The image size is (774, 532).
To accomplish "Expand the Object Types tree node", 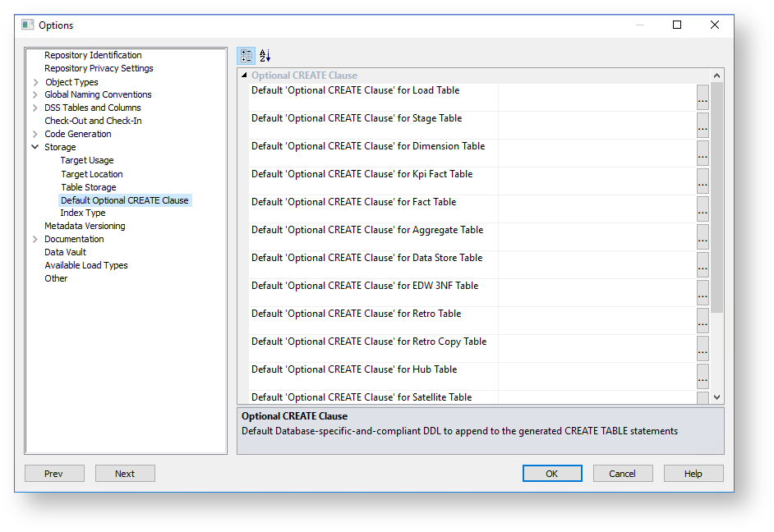I will click(x=35, y=82).
